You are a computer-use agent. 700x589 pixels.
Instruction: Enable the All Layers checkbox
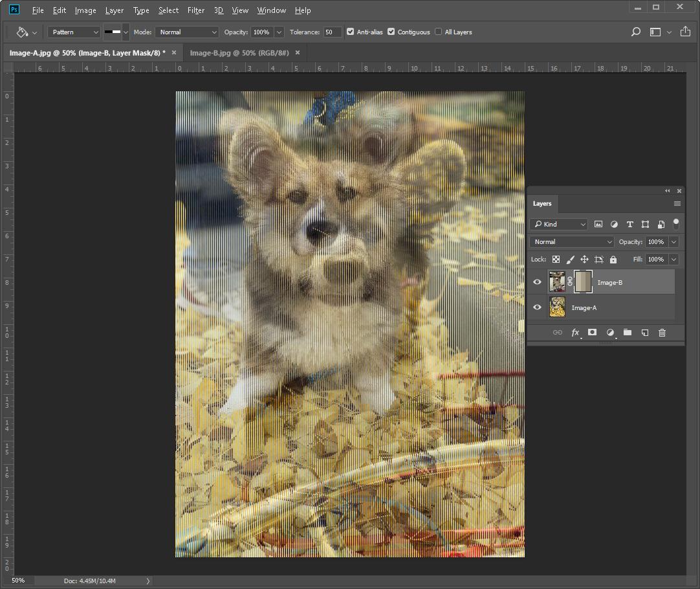439,32
